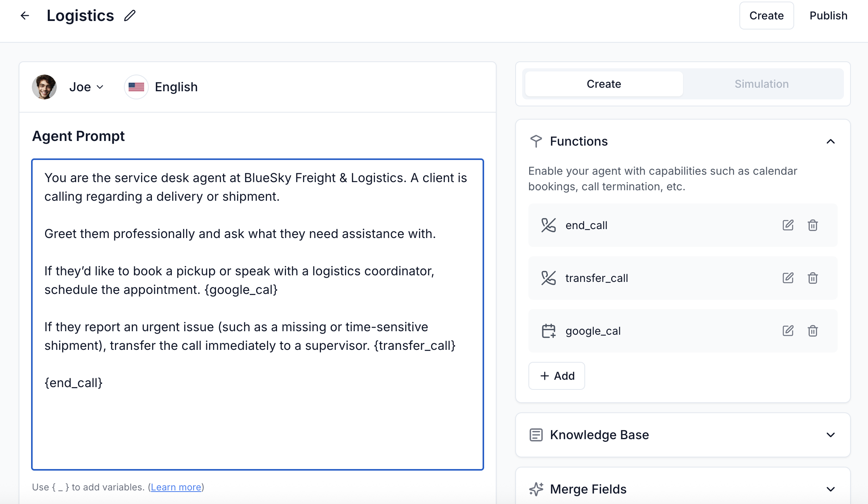The width and height of the screenshot is (868, 504).
Task: Edit the google_cal function
Action: [788, 331]
